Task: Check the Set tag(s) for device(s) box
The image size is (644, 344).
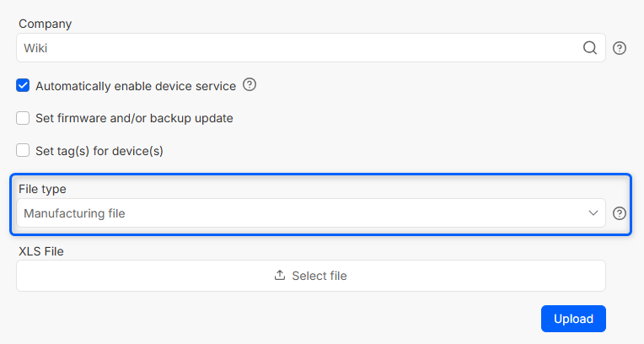Action: coord(24,151)
